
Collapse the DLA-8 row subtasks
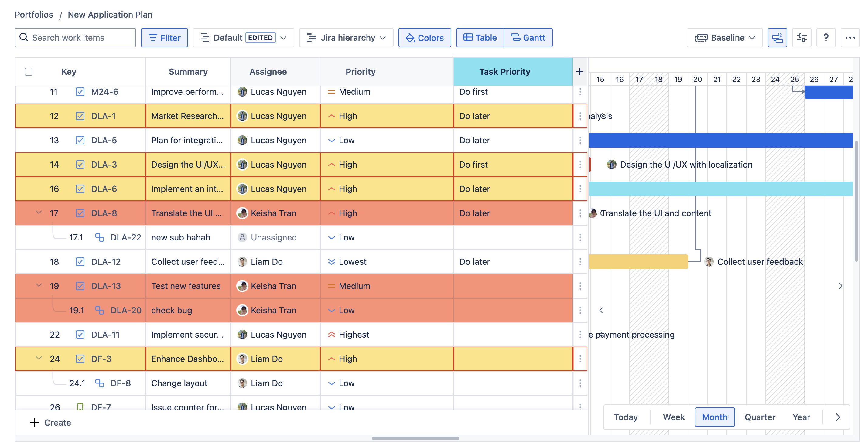(x=39, y=212)
